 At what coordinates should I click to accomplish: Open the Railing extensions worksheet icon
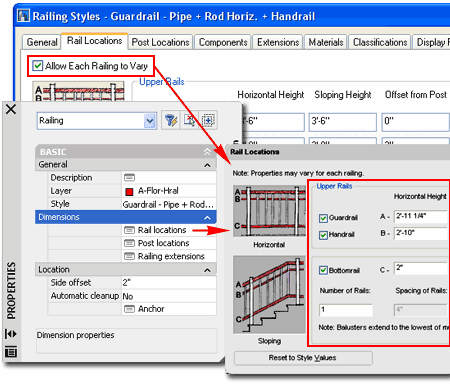pos(129,256)
